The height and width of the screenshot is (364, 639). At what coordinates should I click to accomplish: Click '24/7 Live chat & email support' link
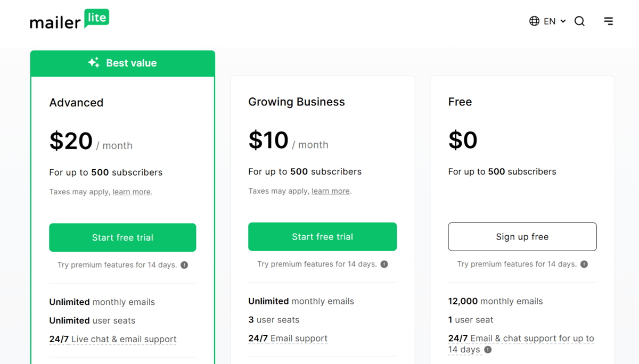tap(113, 339)
